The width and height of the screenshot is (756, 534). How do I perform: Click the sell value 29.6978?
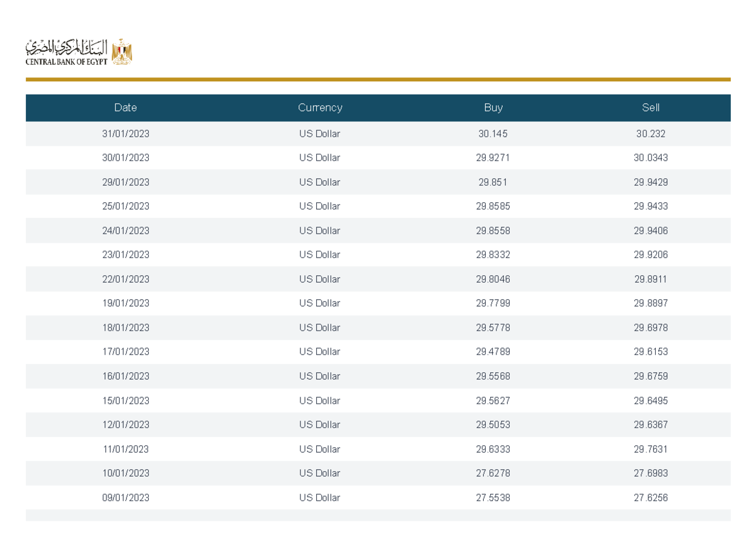pos(651,328)
